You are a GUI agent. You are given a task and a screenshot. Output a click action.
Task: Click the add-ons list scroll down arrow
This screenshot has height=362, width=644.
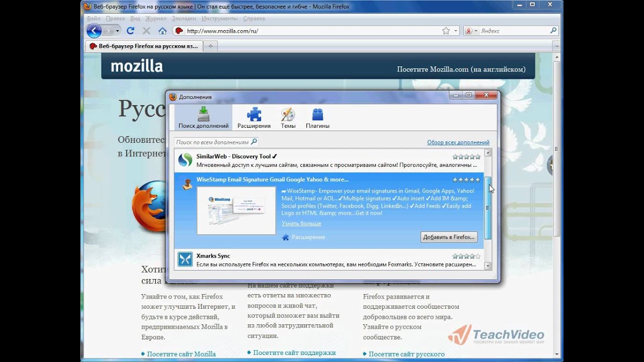click(488, 266)
